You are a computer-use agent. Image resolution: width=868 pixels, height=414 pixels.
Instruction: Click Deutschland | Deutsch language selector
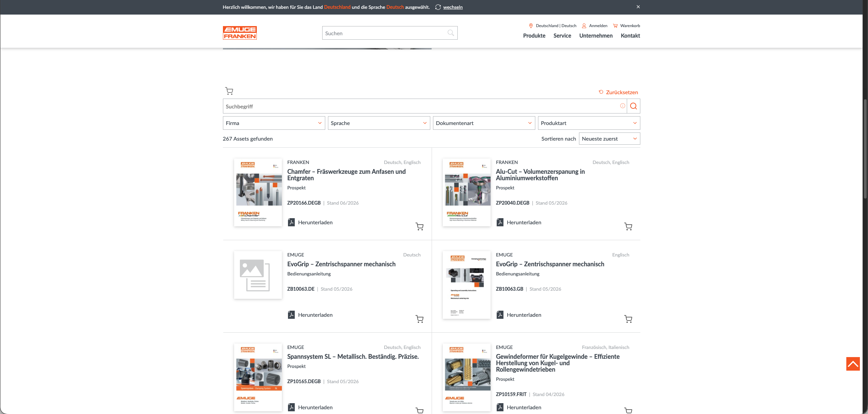tap(556, 26)
